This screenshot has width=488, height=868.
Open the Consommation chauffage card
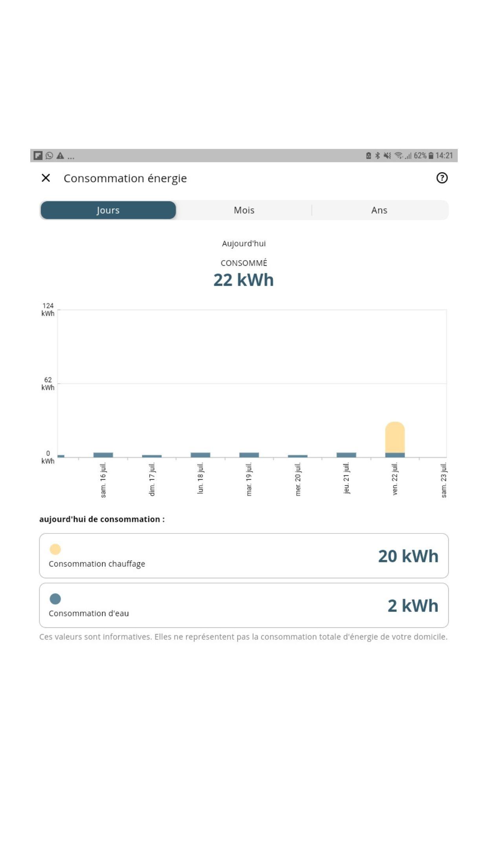244,555
